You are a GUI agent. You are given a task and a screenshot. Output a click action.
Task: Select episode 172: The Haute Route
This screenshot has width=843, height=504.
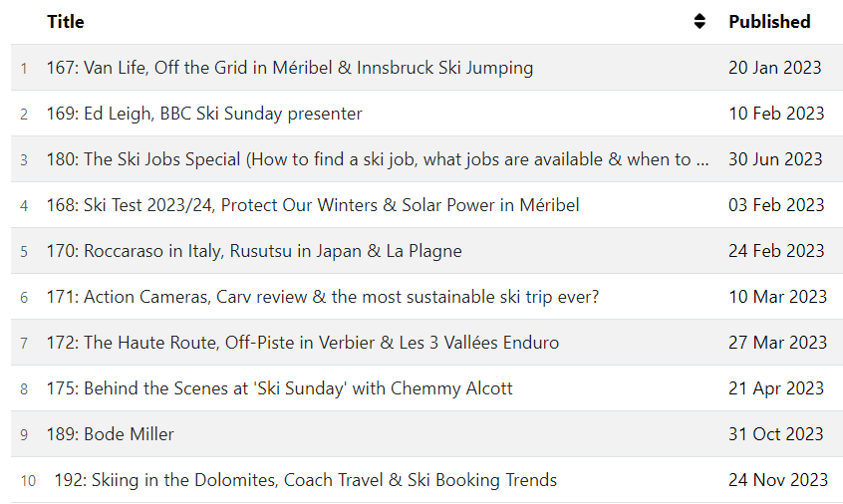tap(302, 343)
